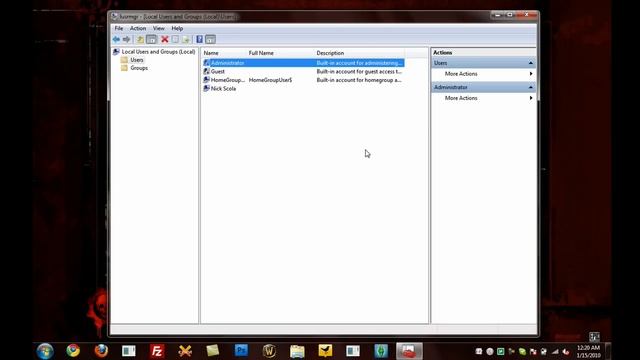Click the red X Delete toolbar icon
This screenshot has width=640, height=360.
point(165,40)
